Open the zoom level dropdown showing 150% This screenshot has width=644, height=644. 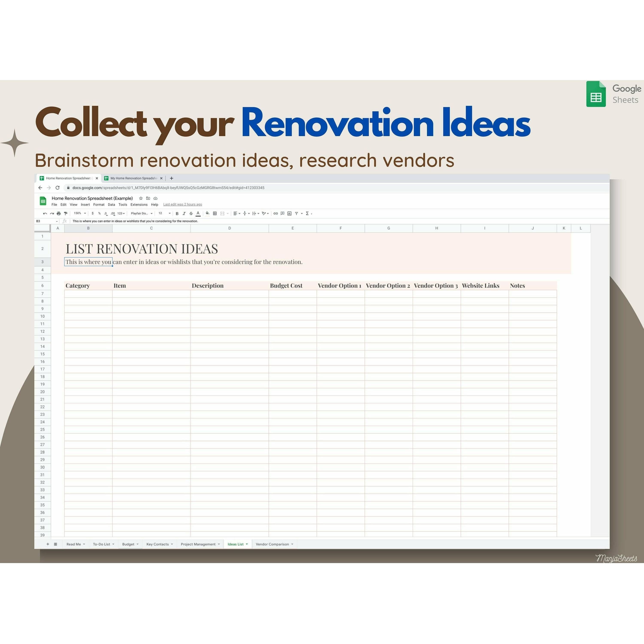pos(80,213)
